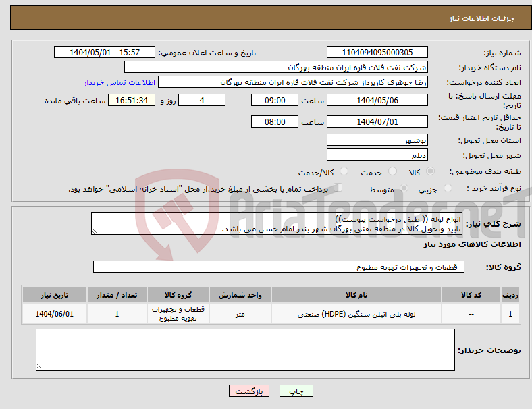Image resolution: width=532 pixels, height=409 pixels.
Task: Click the announcement date field 1404/05/01 - 15:57
Action: click(105, 52)
